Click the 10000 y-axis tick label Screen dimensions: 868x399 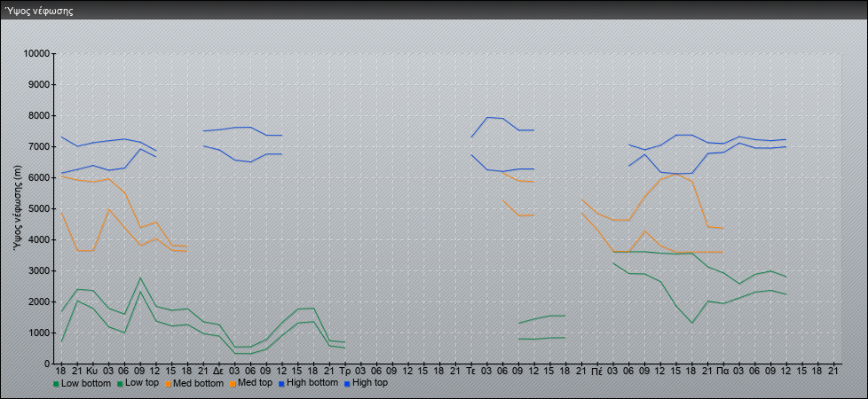pos(37,54)
